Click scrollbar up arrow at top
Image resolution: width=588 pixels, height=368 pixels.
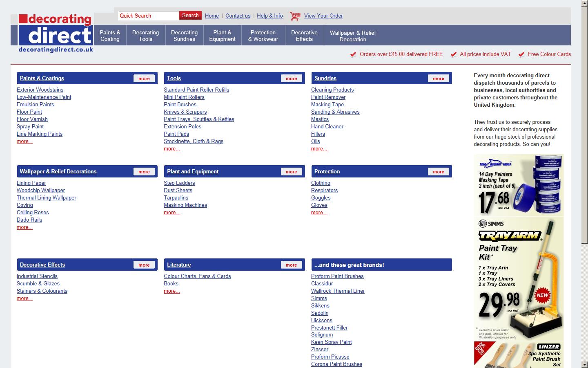coord(584,4)
